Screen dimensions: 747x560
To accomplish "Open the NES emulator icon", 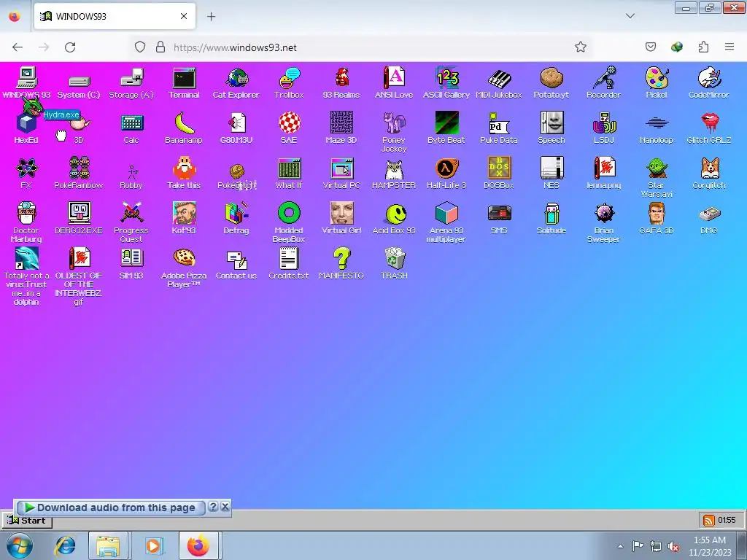I will click(551, 168).
